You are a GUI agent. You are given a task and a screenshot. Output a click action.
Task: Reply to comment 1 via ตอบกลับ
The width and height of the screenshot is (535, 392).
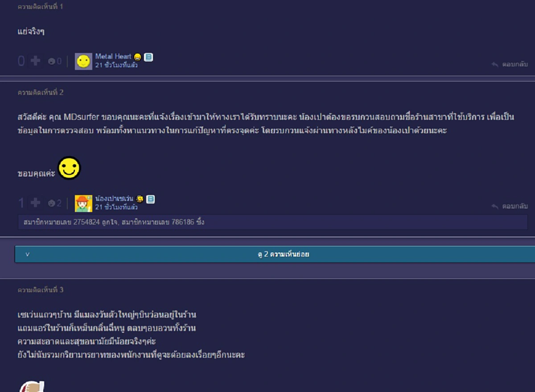click(510, 65)
